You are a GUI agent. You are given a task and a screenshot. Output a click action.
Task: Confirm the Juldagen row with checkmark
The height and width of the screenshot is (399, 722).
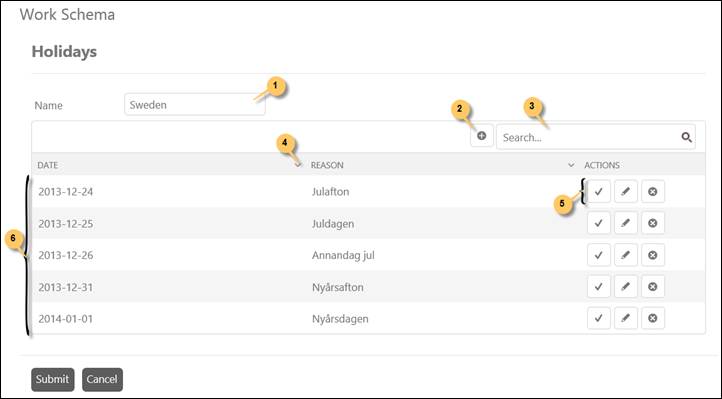point(599,223)
